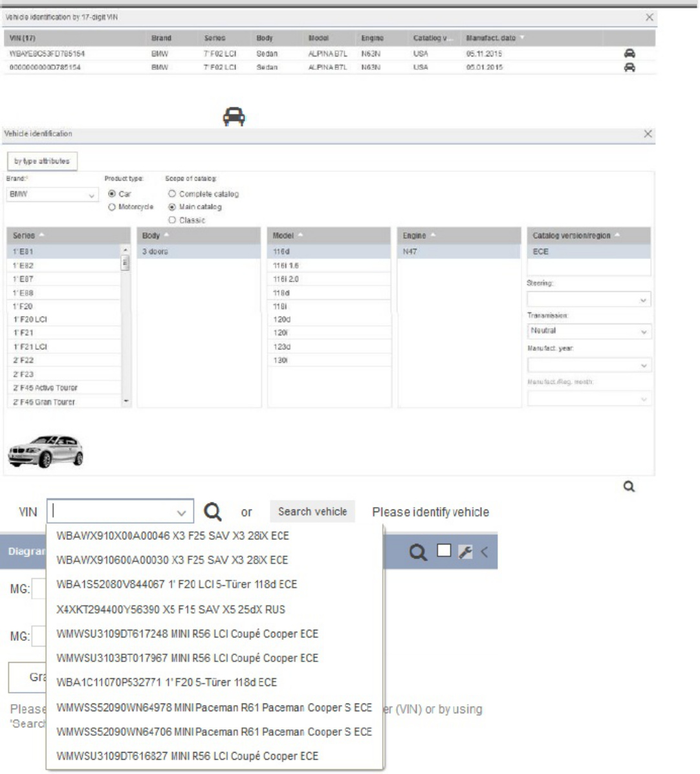Choose Complete catalog scope
Viewport: 700px width, 774px height.
coord(172,194)
